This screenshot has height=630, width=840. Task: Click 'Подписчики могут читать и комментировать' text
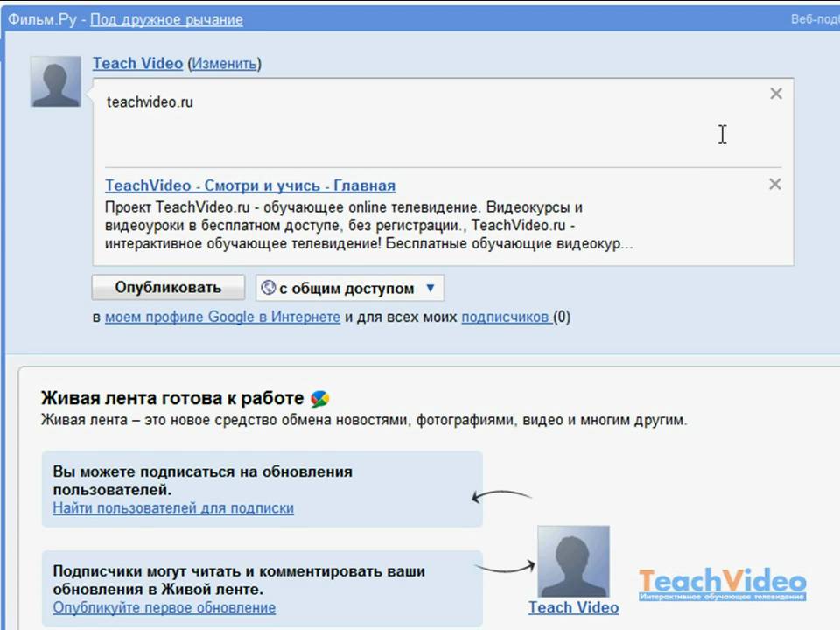(x=239, y=580)
